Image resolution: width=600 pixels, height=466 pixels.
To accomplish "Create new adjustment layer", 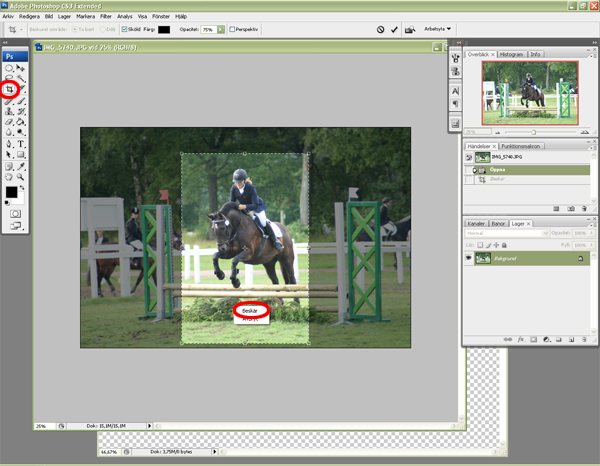I will click(546, 339).
